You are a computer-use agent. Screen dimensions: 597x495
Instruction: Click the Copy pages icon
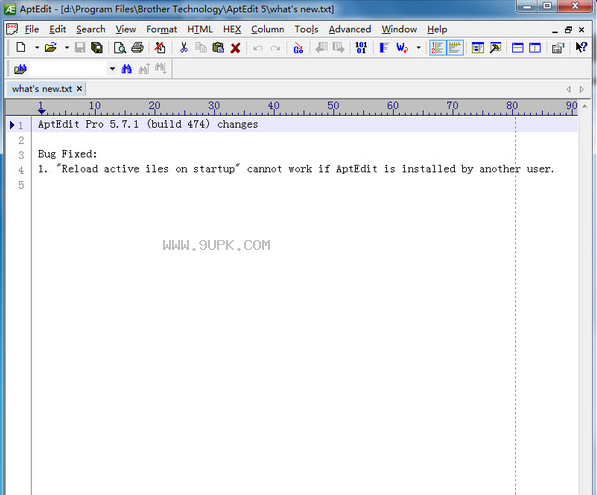201,48
